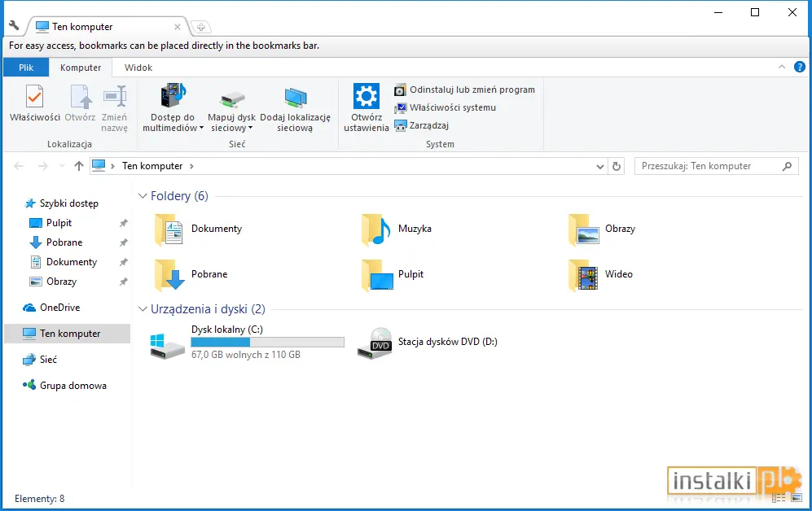Image resolution: width=812 pixels, height=511 pixels.
Task: Click the up arrow navigation button
Action: tap(79, 166)
